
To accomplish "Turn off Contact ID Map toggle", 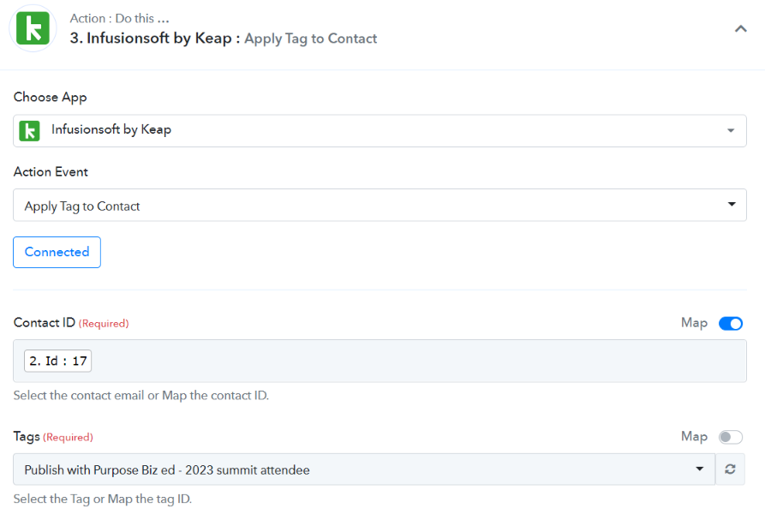I will pos(731,324).
